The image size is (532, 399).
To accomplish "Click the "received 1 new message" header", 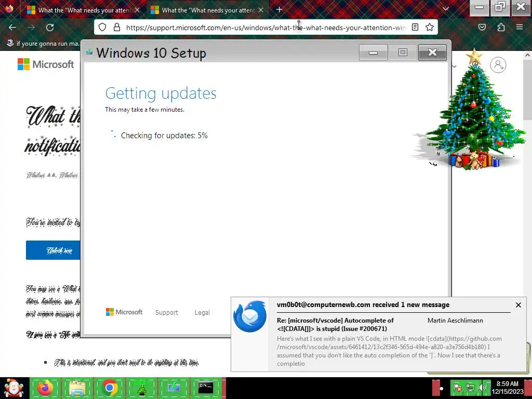I will 363,304.
